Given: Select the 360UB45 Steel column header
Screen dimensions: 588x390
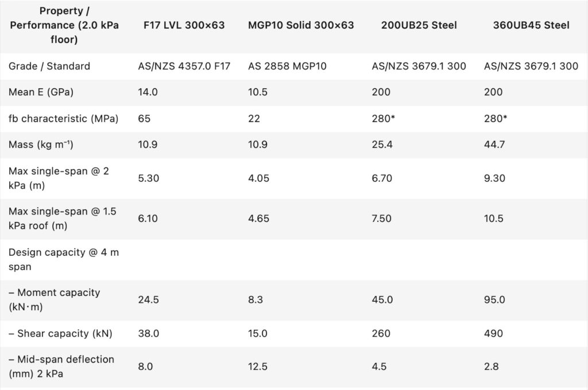Looking at the screenshot, I should pos(531,25).
